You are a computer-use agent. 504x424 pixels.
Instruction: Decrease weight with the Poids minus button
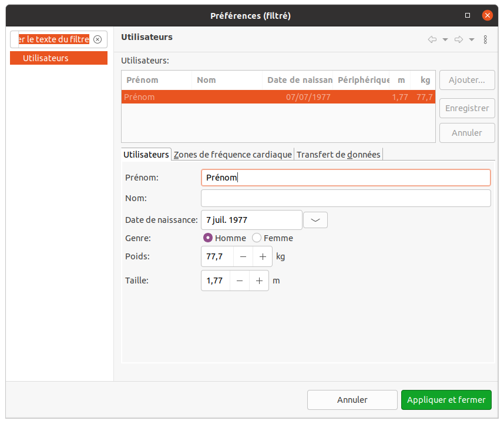(x=243, y=257)
